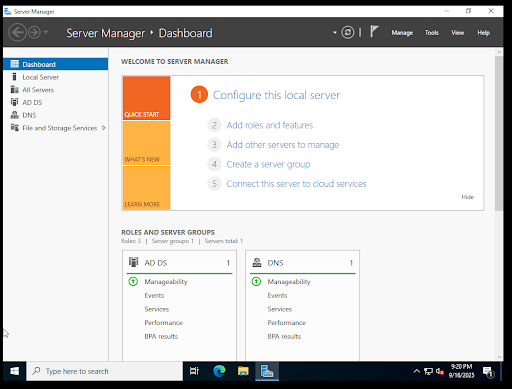The image size is (512, 389).
Task: Click the Dashboard grid icon
Action: click(x=14, y=64)
